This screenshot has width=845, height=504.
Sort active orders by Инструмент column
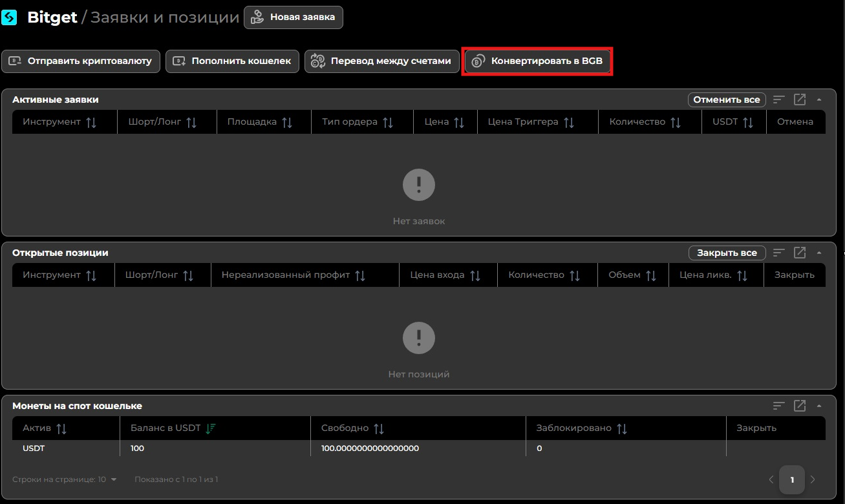tap(91, 122)
